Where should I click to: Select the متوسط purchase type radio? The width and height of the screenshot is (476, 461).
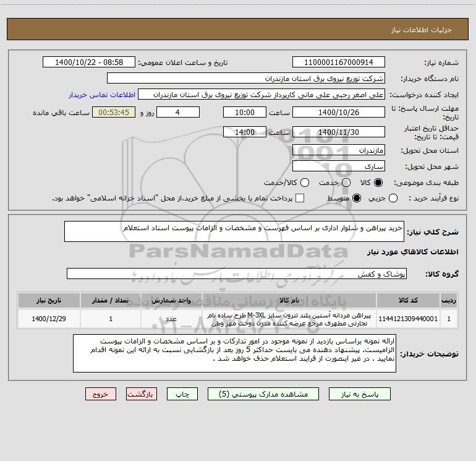pyautogui.click(x=357, y=199)
